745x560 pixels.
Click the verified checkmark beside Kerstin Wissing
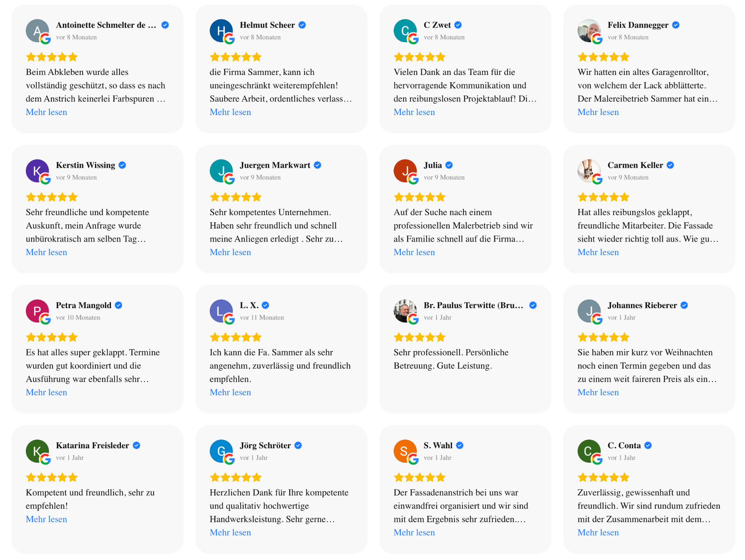click(x=122, y=165)
